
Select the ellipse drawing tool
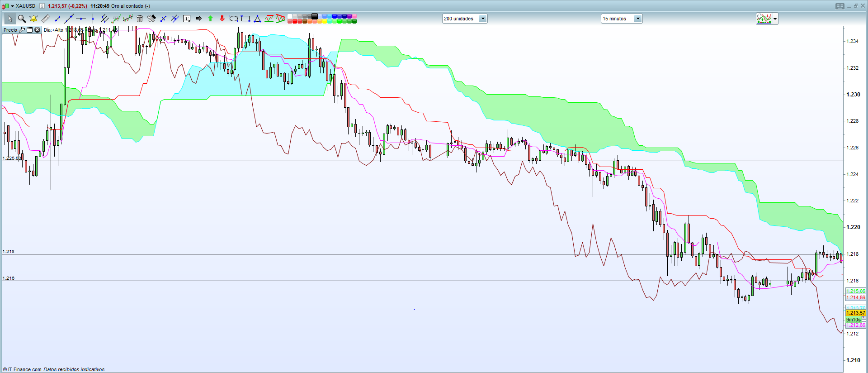(234, 19)
